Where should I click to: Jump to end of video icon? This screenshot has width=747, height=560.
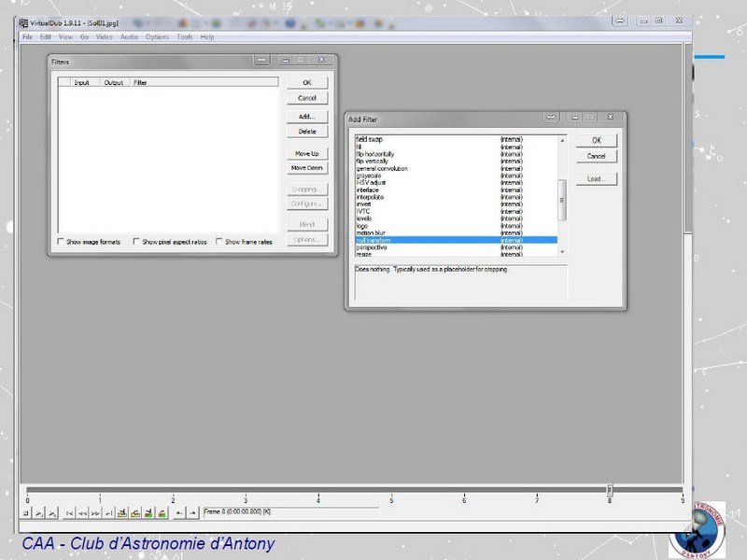point(109,512)
